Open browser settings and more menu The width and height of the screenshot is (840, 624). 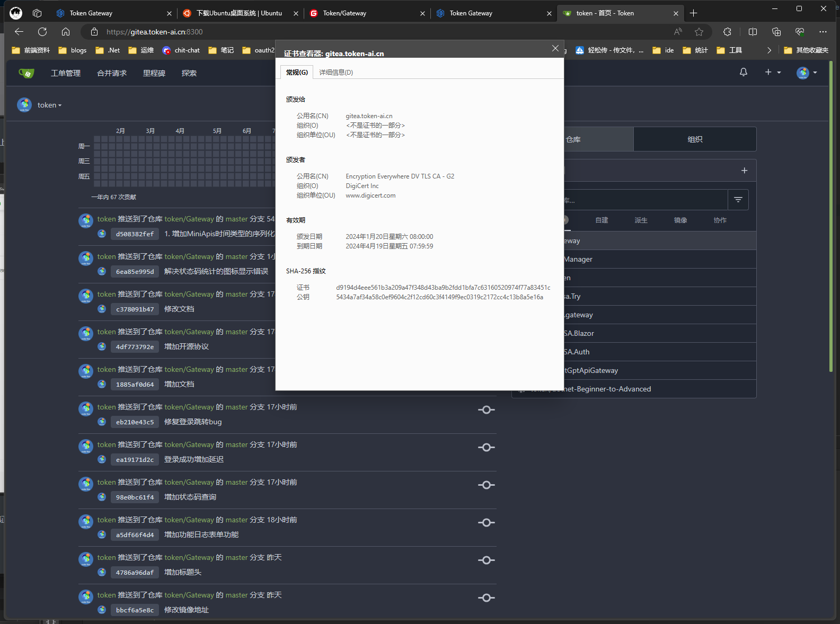coord(823,32)
